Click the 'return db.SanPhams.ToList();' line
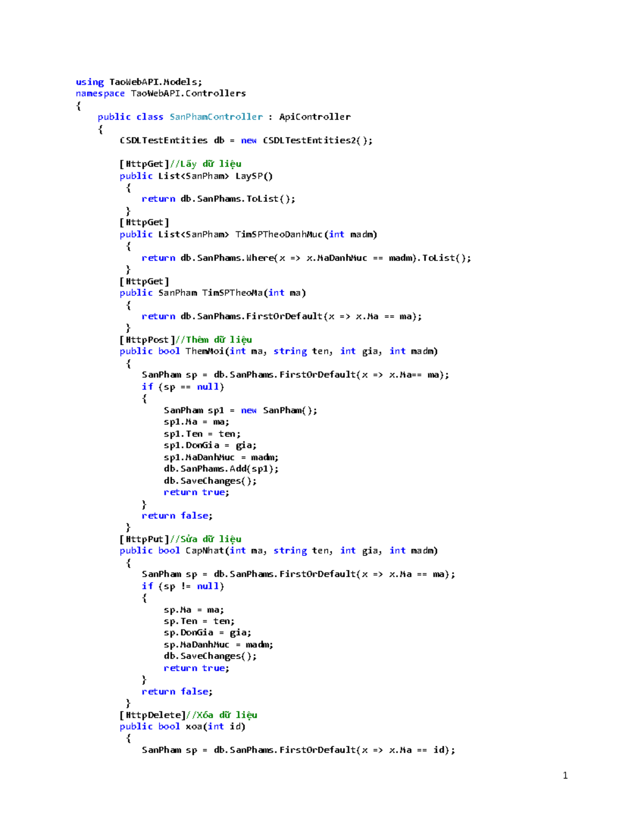 (218, 199)
